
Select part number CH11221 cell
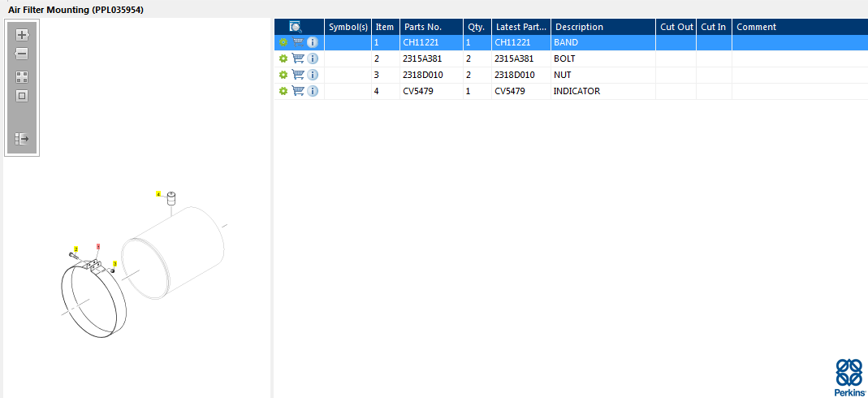tap(431, 42)
